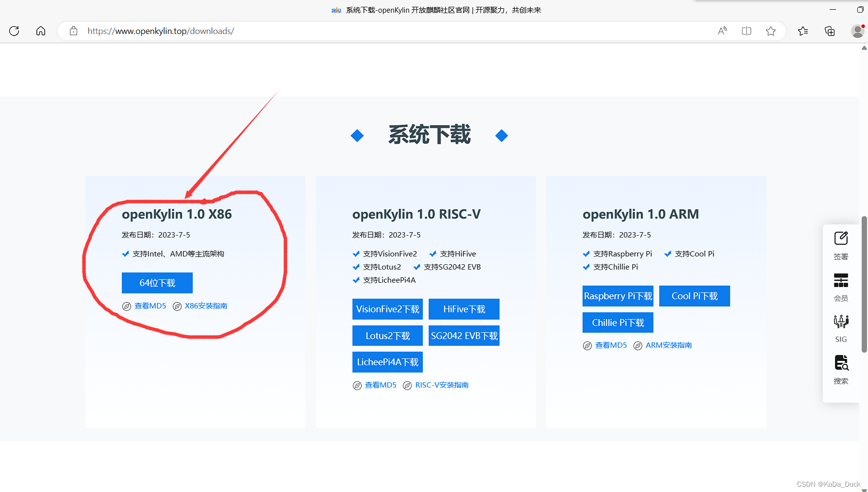Click the 支持HiFive text
This screenshot has width=868, height=492.
pos(458,254)
